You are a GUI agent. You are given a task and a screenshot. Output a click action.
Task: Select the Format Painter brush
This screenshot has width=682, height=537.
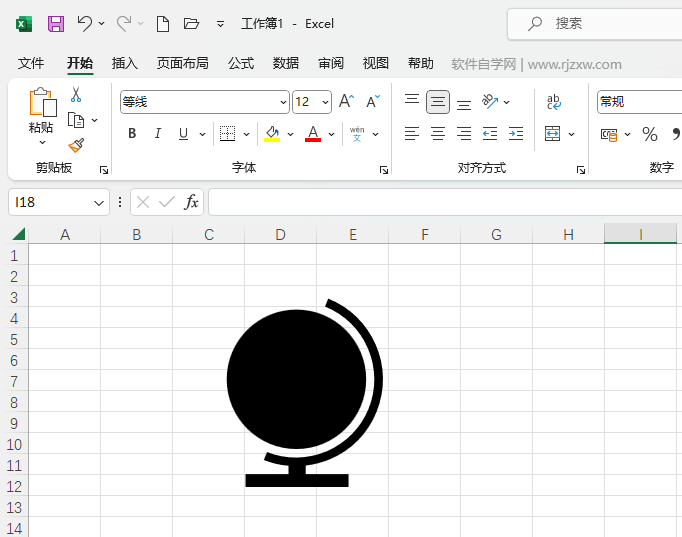(76, 145)
